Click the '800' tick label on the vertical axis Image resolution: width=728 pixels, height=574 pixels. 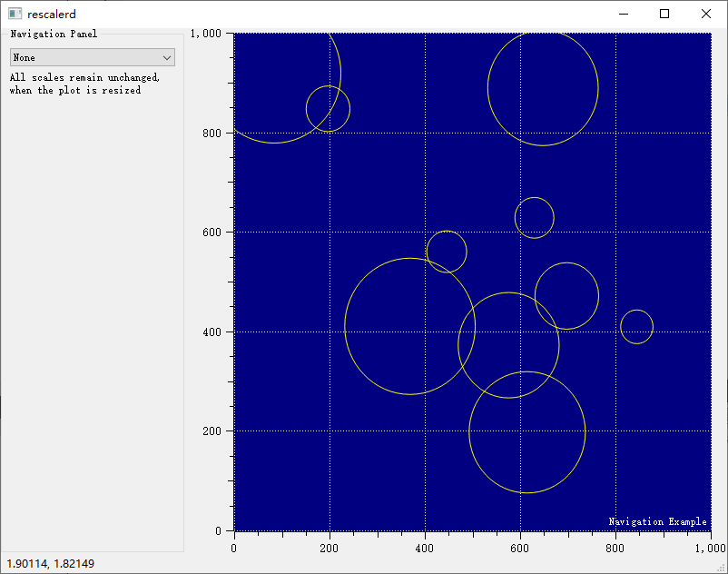tap(211, 134)
